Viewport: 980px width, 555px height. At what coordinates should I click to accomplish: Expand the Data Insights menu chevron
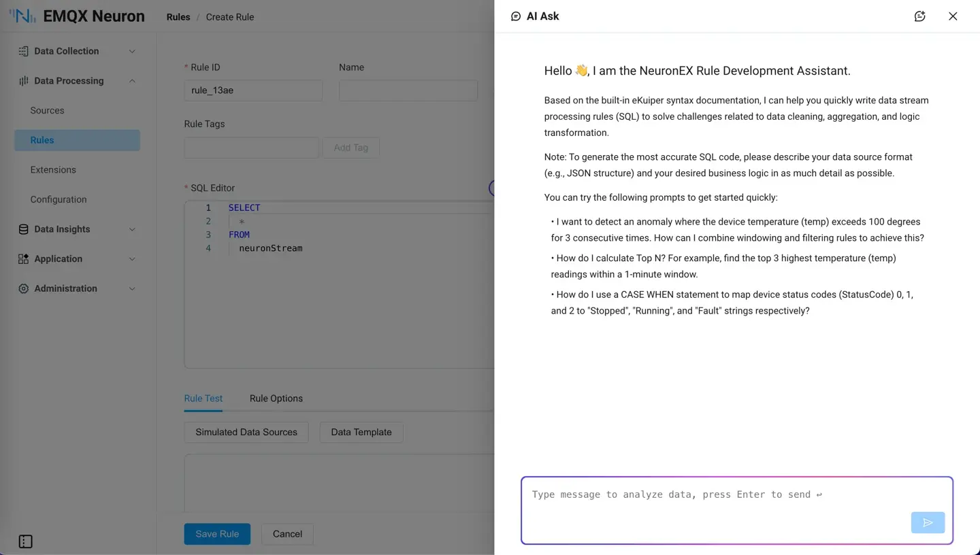[x=132, y=229]
